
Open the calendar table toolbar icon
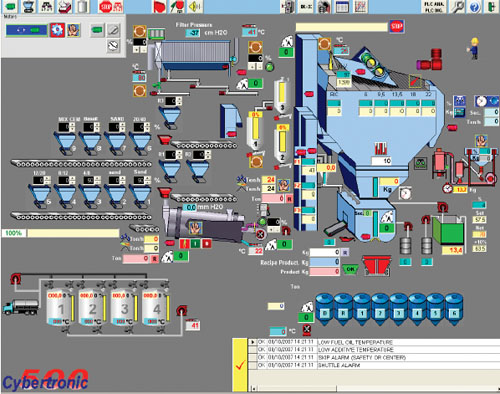342,6
